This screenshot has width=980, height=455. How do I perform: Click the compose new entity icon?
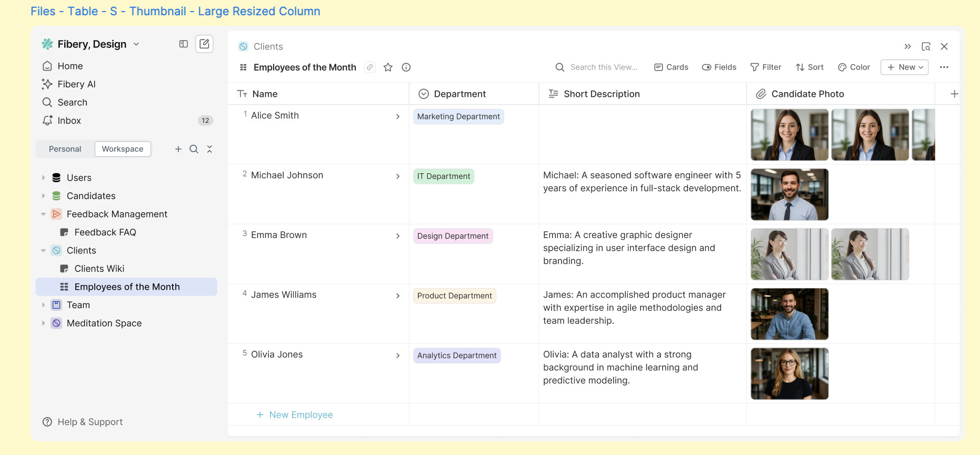(x=204, y=44)
